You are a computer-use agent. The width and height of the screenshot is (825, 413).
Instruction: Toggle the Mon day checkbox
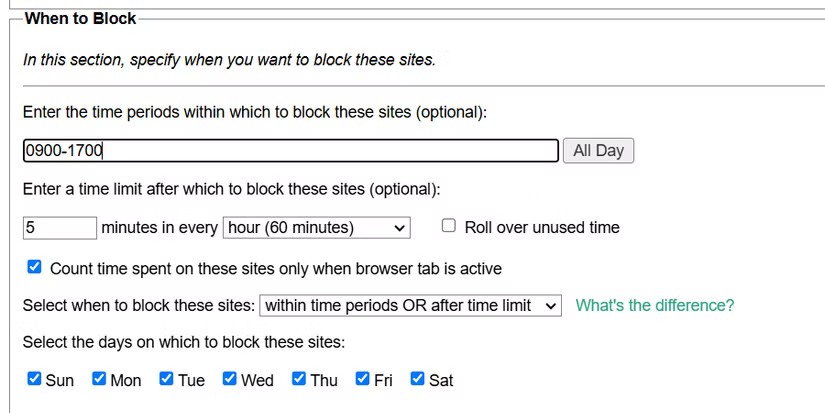(99, 379)
